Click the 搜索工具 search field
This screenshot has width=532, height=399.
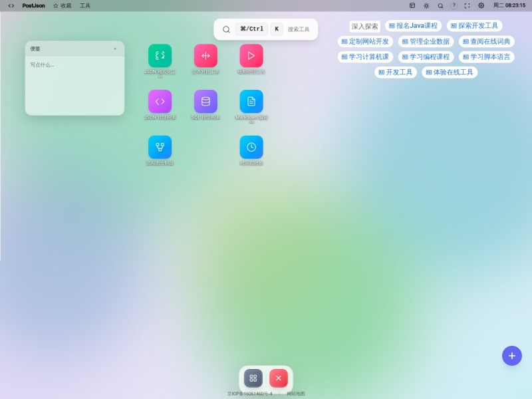266,29
